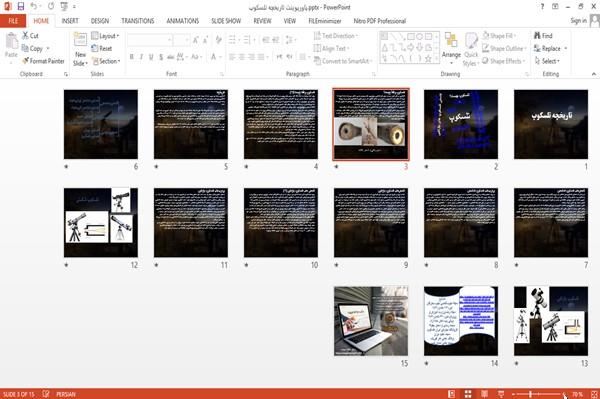Open the Arrange tool in Drawing group
Screen dimensions: 600x399
451,49
